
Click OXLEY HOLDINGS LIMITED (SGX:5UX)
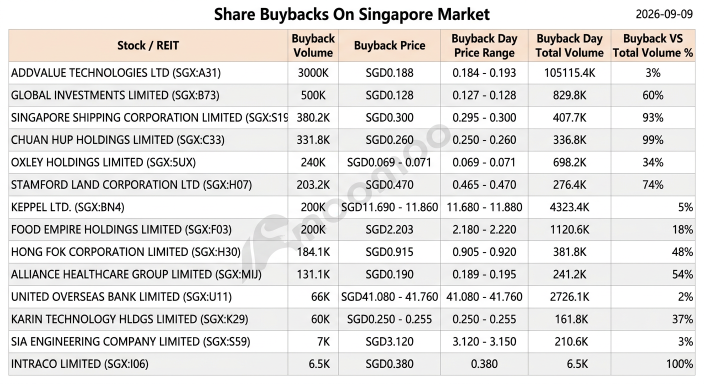pos(103,162)
